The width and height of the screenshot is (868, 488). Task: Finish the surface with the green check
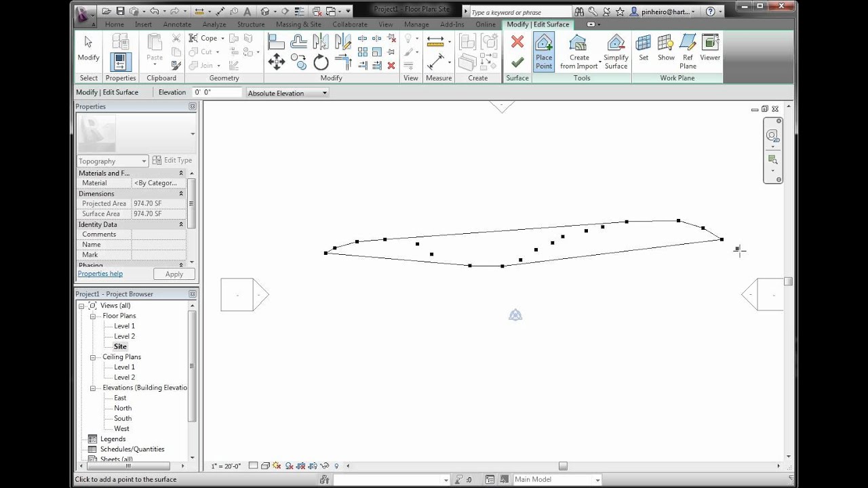(517, 61)
